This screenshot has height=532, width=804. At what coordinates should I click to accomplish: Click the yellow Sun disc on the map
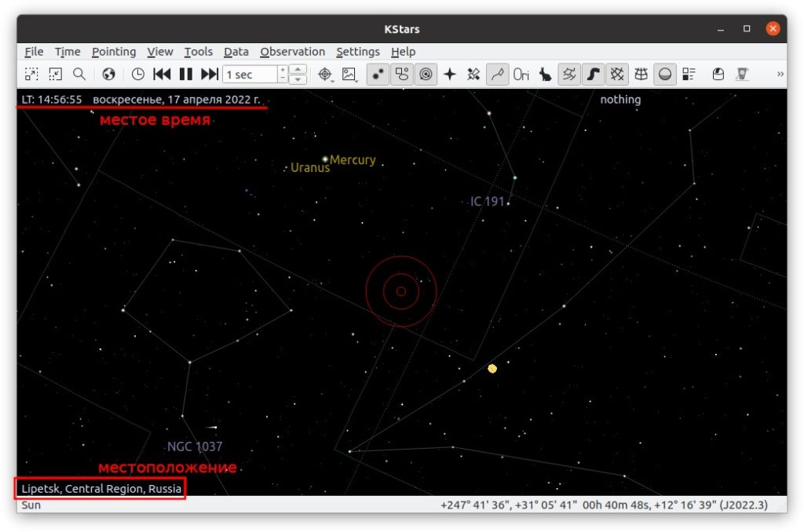point(492,369)
